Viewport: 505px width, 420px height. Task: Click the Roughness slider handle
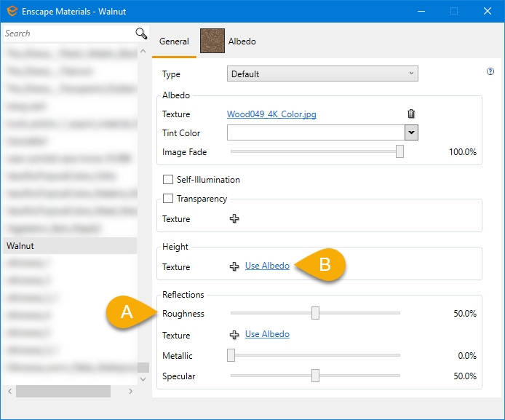(x=315, y=313)
